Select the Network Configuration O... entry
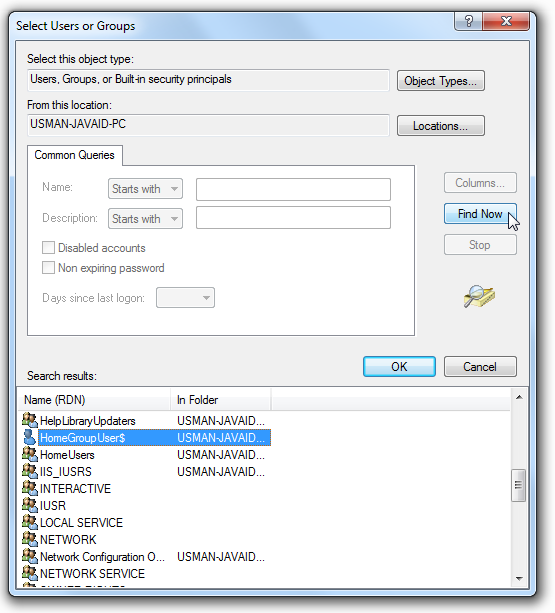 [102, 556]
